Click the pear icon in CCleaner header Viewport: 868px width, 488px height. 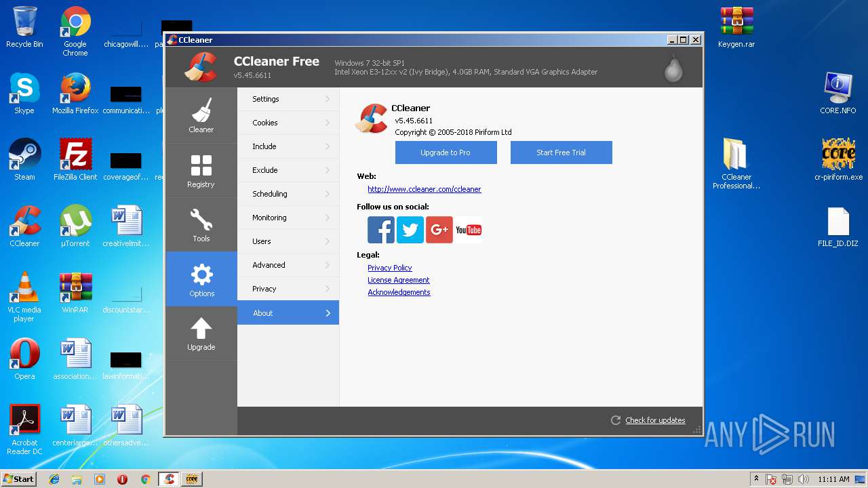[673, 68]
